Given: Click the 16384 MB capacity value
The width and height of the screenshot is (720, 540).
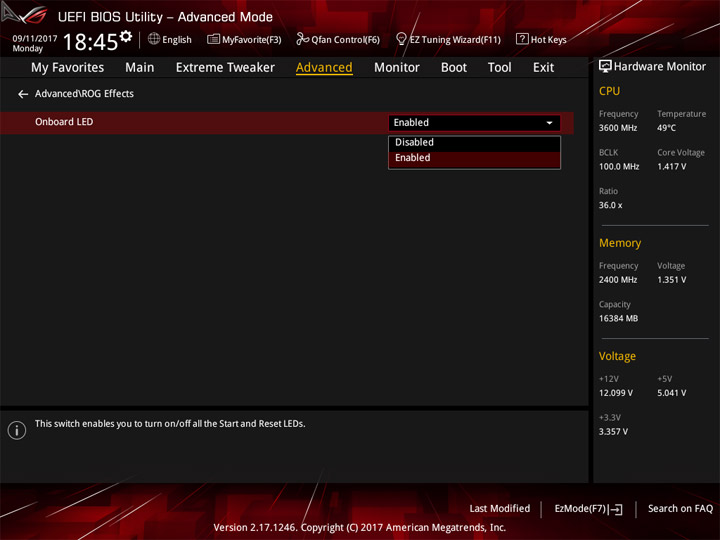Looking at the screenshot, I should tap(618, 319).
